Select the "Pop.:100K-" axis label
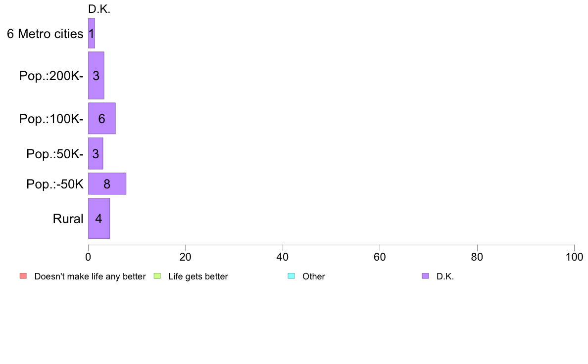588x364 pixels. click(51, 119)
